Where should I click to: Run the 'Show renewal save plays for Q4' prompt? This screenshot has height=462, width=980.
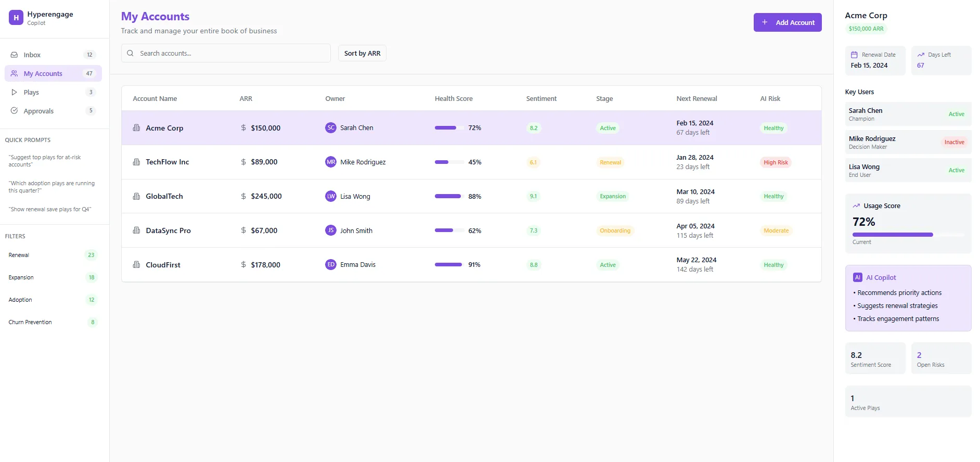tap(50, 209)
